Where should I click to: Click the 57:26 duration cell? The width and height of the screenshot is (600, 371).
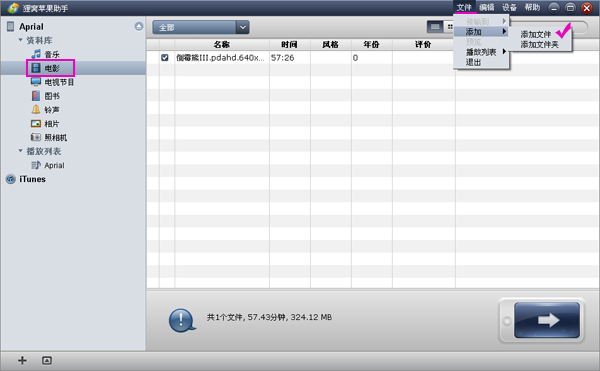(x=282, y=58)
